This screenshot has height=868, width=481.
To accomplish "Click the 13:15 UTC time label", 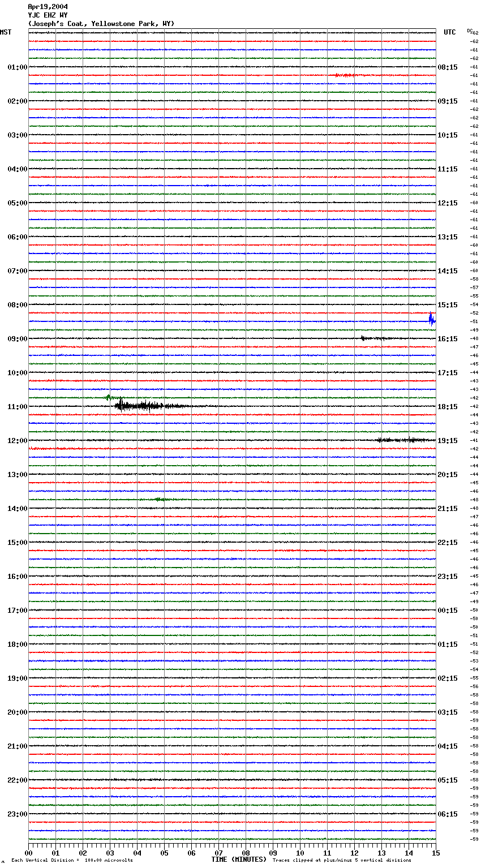I will [x=448, y=237].
